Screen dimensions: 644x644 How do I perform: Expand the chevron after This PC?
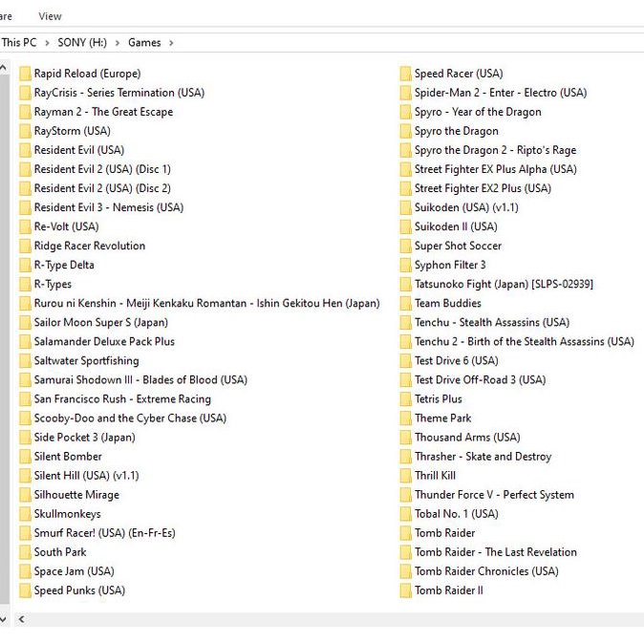coord(47,43)
